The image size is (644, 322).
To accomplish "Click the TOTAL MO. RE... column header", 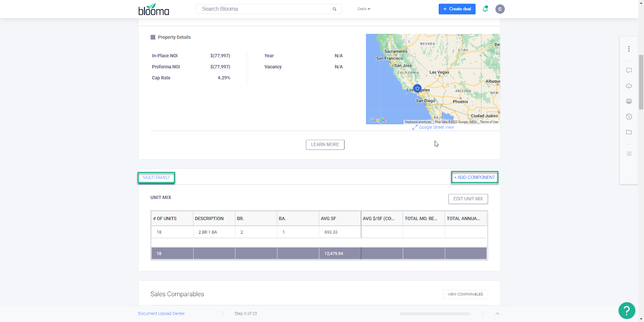I will click(x=424, y=219).
